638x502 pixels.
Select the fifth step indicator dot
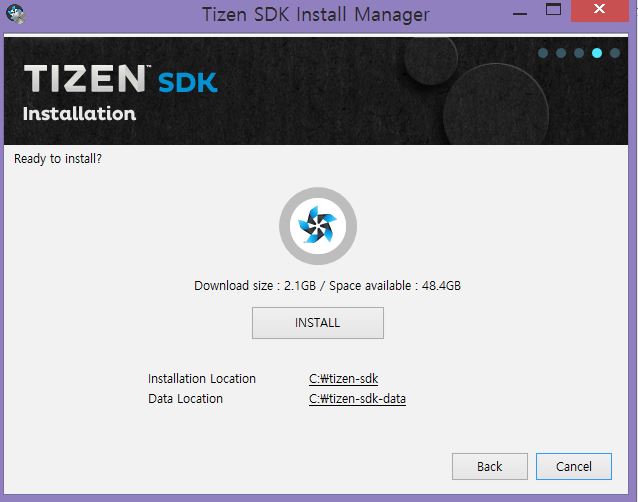(615, 53)
